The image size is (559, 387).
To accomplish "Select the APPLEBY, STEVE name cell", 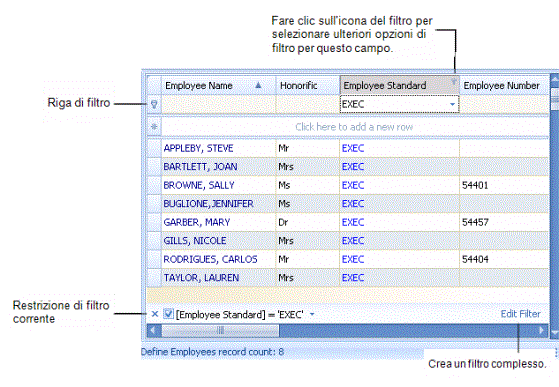I will (x=219, y=148).
